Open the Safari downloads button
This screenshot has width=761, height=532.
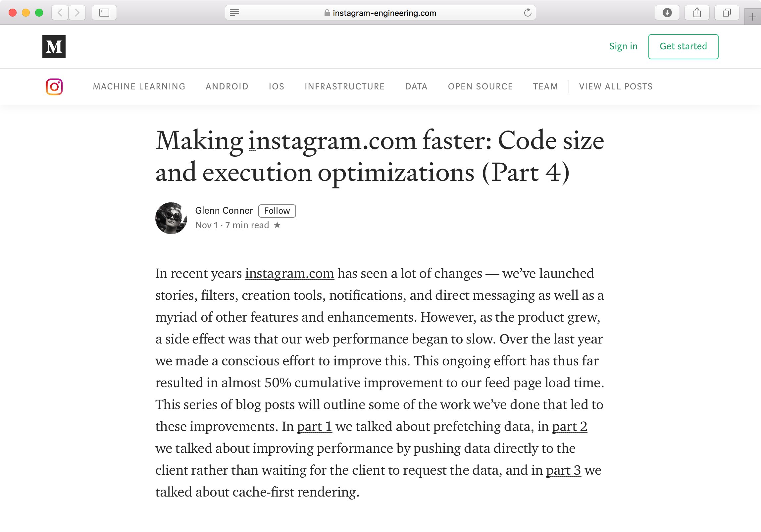pyautogui.click(x=667, y=13)
